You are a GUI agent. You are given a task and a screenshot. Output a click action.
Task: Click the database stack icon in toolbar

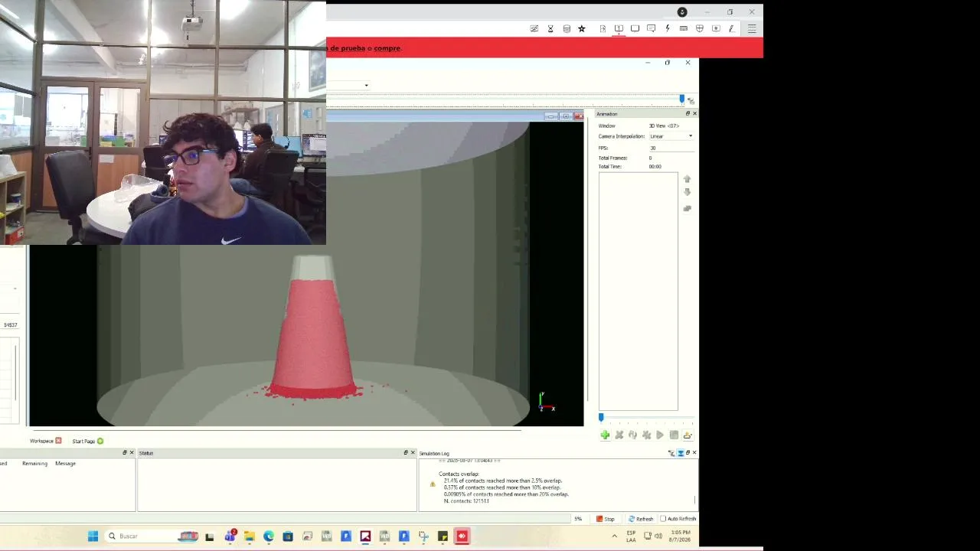(x=567, y=29)
